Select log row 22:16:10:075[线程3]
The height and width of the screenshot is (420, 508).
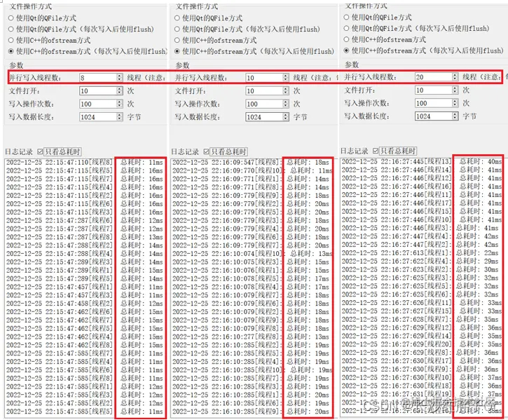click(251, 262)
